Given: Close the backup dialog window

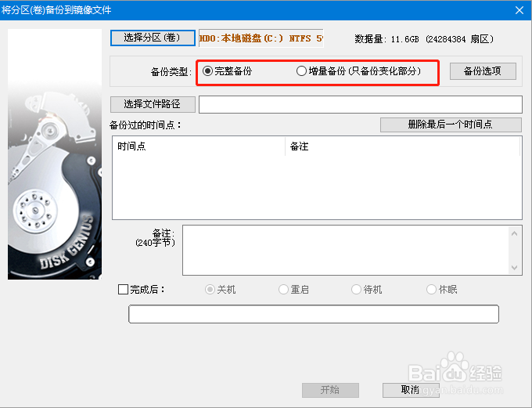Looking at the screenshot, I should 519,10.
